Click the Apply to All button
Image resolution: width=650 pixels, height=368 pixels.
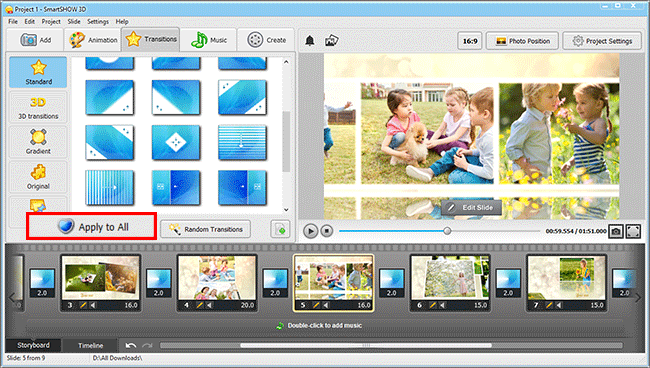tap(92, 227)
